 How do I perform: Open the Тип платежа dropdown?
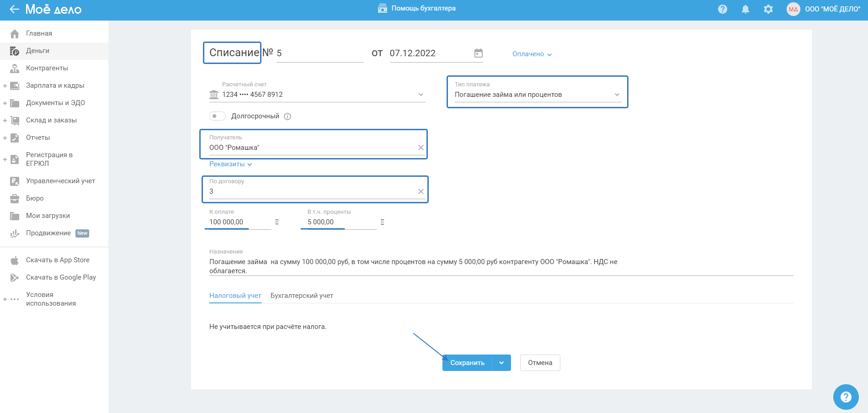(538, 95)
